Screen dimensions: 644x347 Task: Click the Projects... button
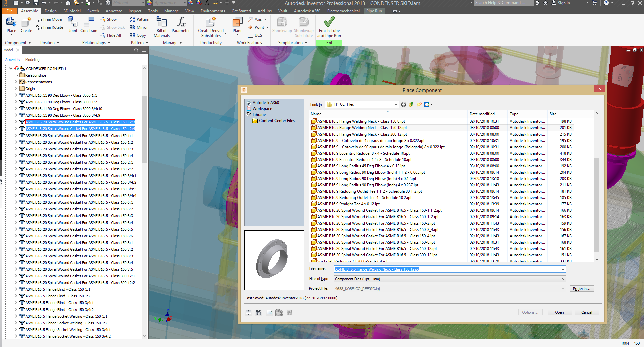(x=582, y=288)
